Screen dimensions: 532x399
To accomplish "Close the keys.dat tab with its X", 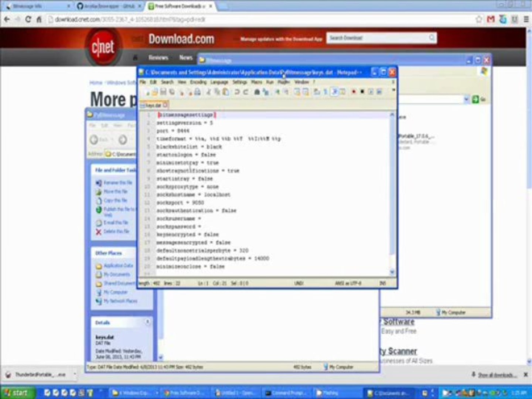I will [165, 105].
